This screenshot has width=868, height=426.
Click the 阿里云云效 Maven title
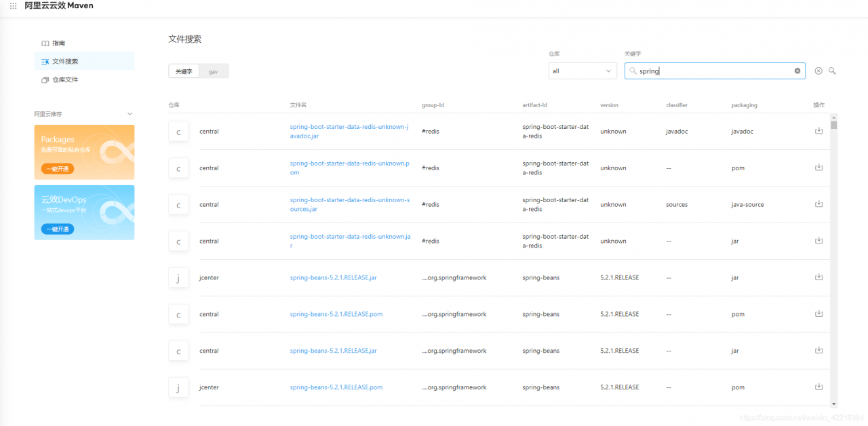point(59,5)
